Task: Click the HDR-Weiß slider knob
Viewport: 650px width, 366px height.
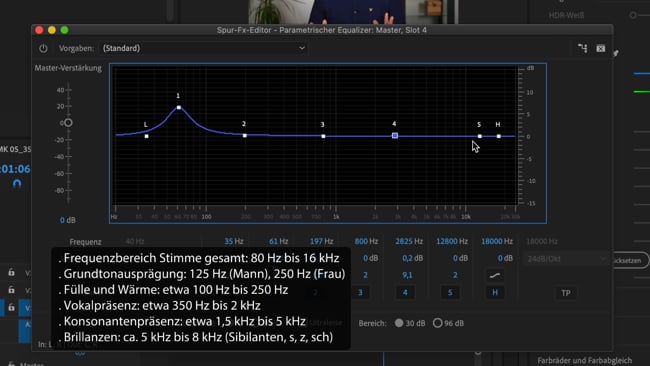Action: pyautogui.click(x=633, y=15)
